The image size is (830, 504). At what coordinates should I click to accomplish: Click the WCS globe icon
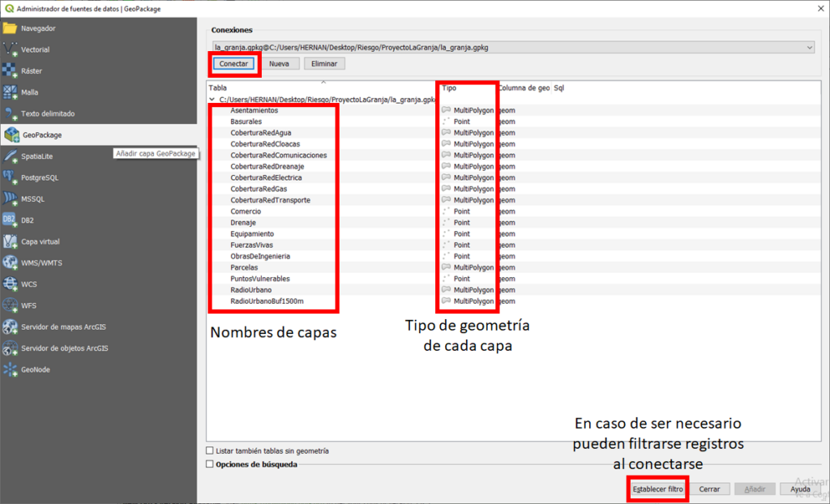point(10,284)
